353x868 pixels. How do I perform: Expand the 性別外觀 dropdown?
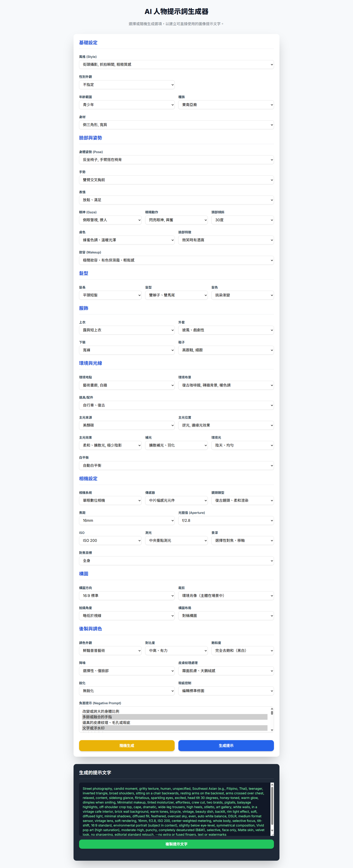tap(126, 85)
